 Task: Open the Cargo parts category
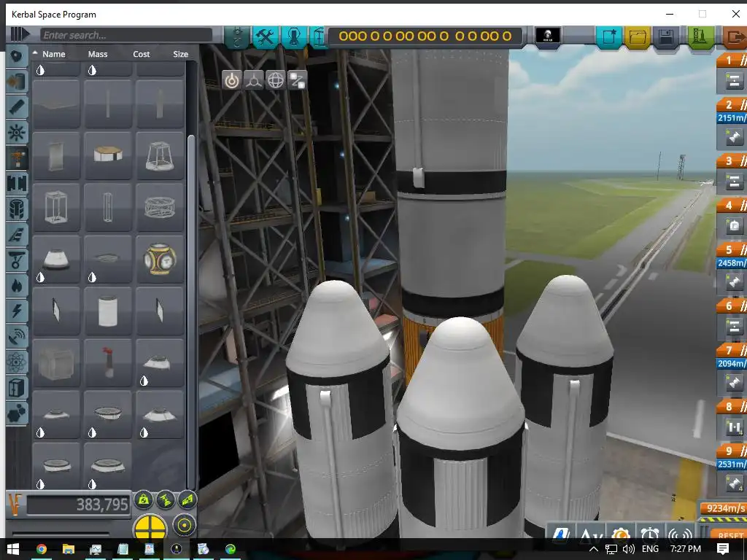[18, 388]
